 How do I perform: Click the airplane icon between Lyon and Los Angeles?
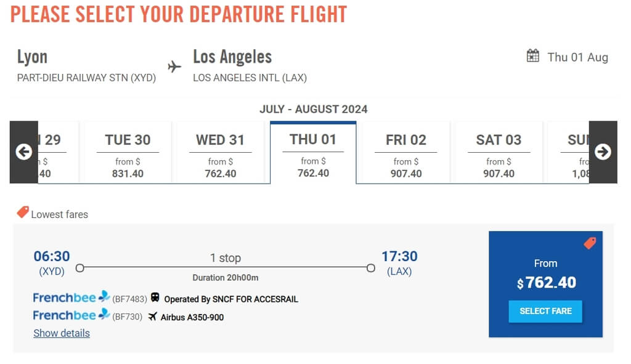[x=174, y=67]
